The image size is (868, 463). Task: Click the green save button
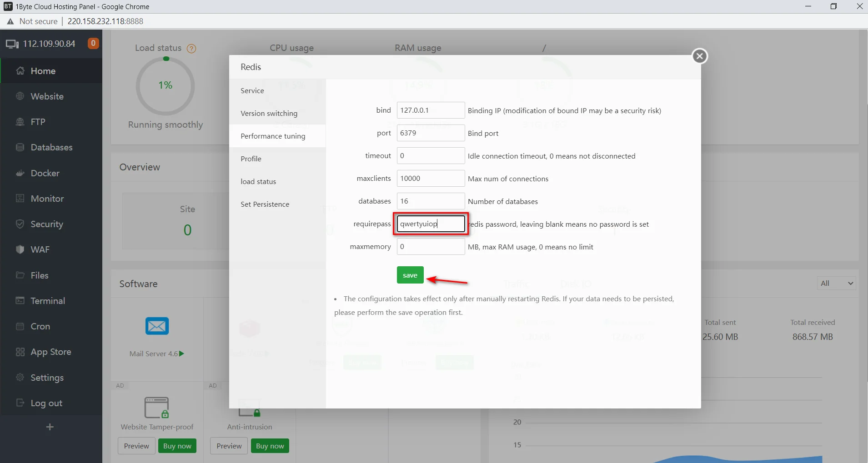coord(410,275)
